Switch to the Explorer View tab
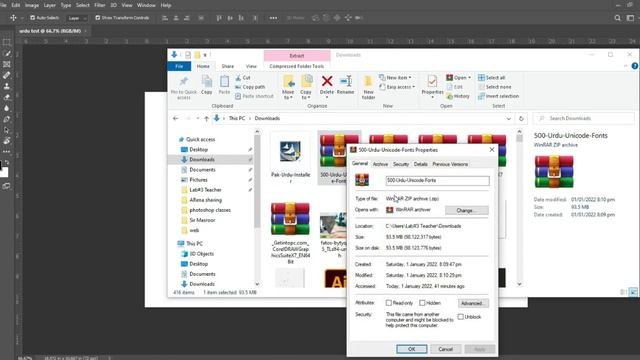Viewport: 640px width, 360px height. pos(251,66)
